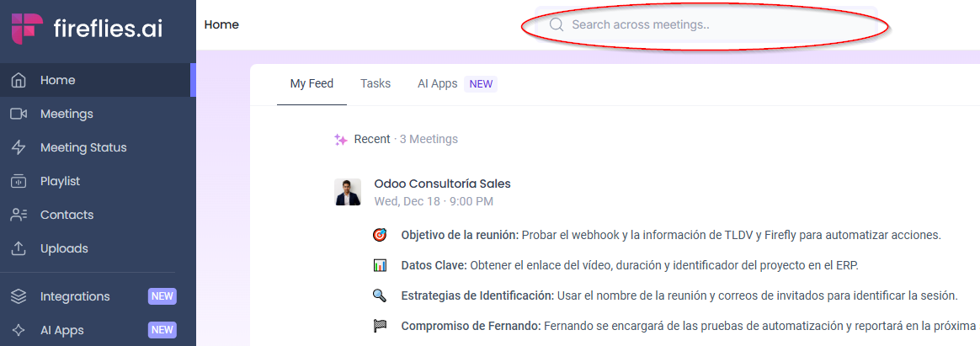Click the Home house icon in sidebar
Viewport: 980px width, 346px height.
(19, 81)
